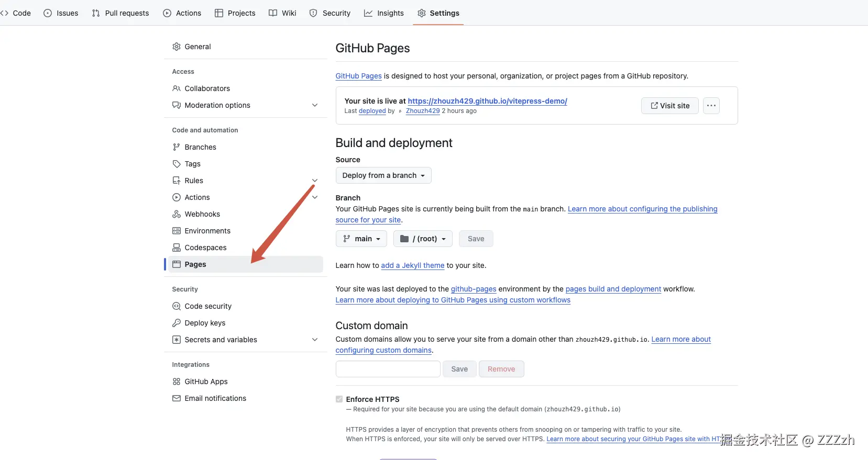The width and height of the screenshot is (868, 460).
Task: Open the Projects tab
Action: [235, 13]
